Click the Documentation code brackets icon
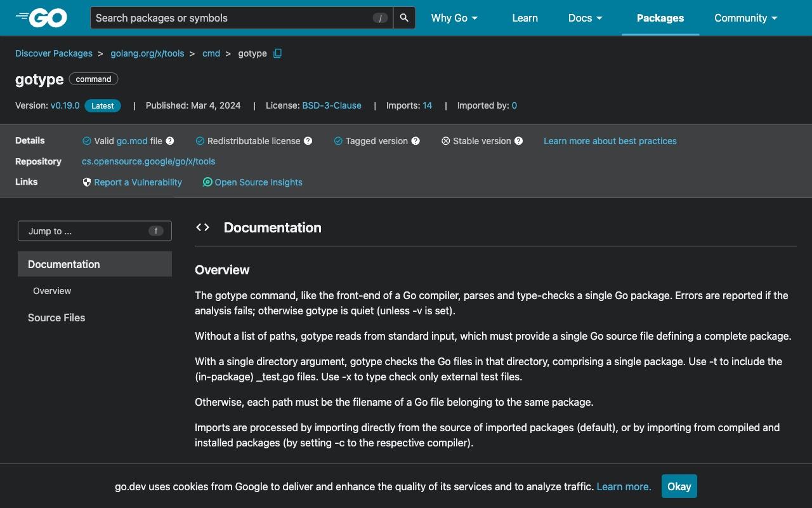 tap(202, 227)
